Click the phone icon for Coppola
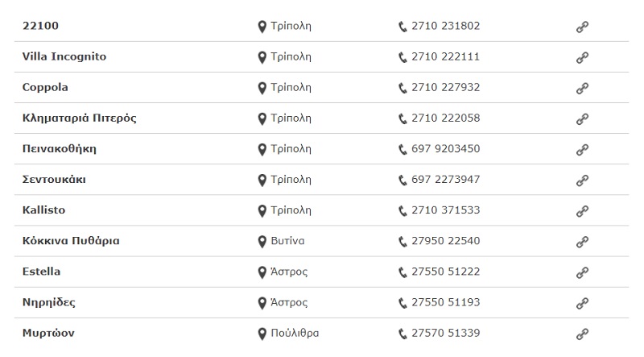644x357 pixels. (x=402, y=88)
